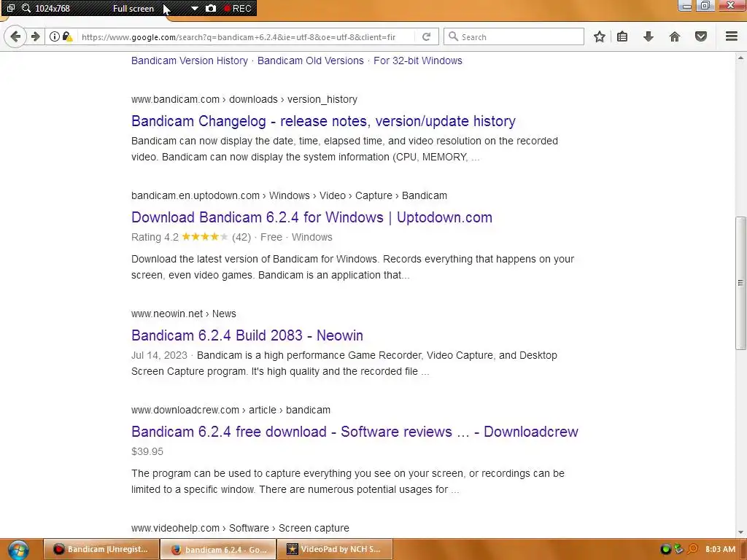Click the Bandicam window-select icon
The height and width of the screenshot is (560, 747).
10,9
